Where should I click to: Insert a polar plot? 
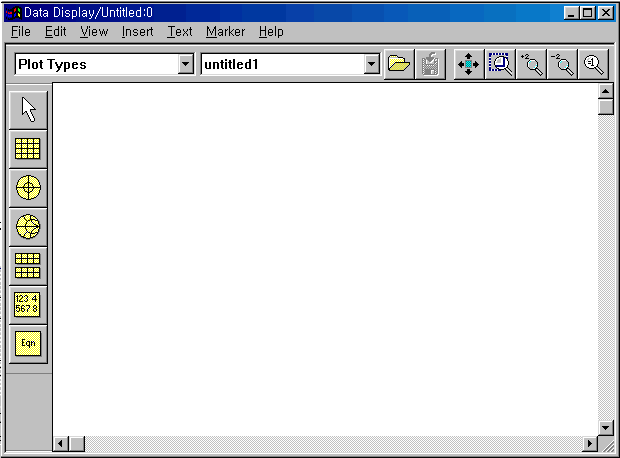[28, 187]
